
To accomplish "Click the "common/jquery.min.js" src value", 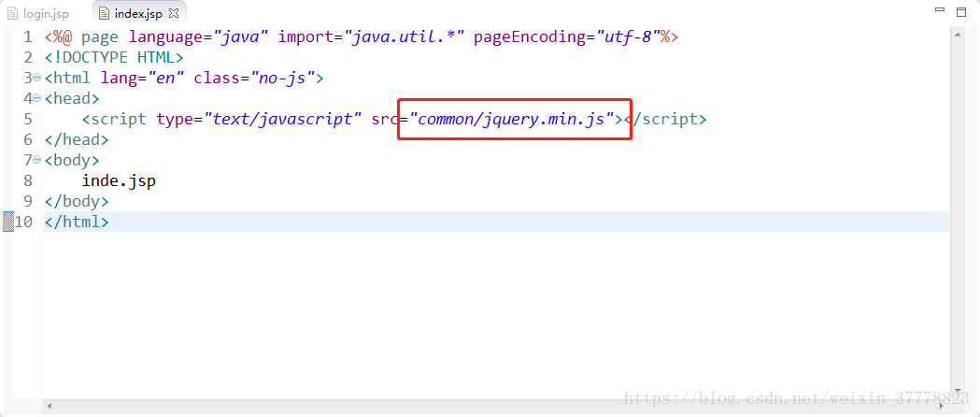I will pyautogui.click(x=512, y=119).
